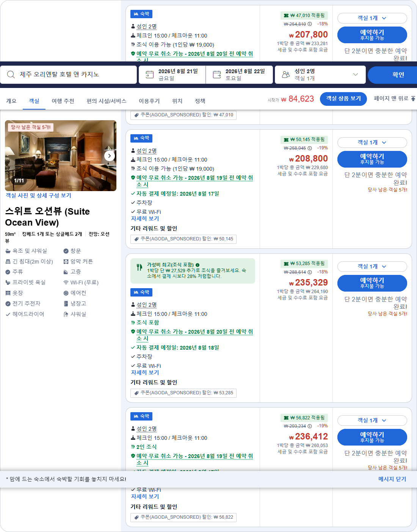Click the 냉장고 amenity icon
Image resolution: width=417 pixels, height=532 pixels.
click(66, 303)
